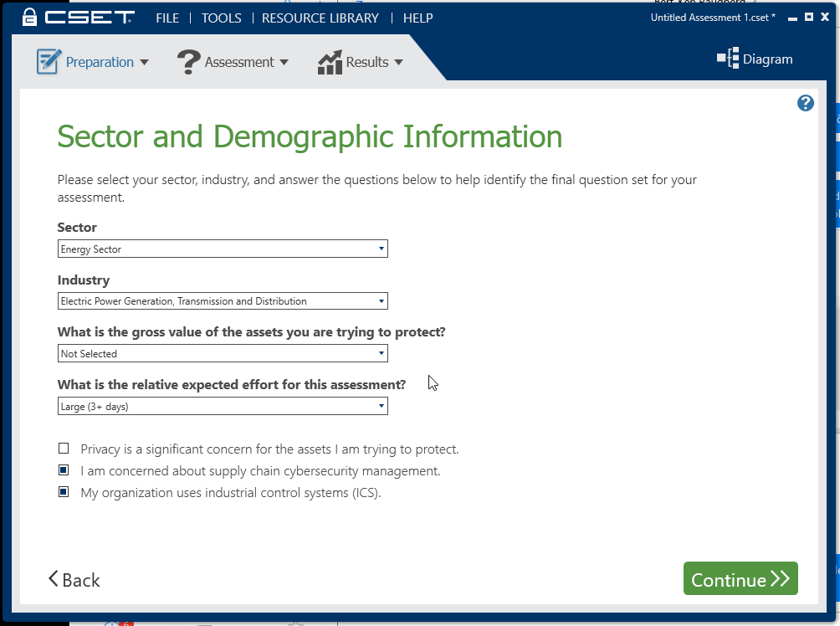This screenshot has width=840, height=626.
Task: Click the Results bar chart icon
Action: point(330,62)
